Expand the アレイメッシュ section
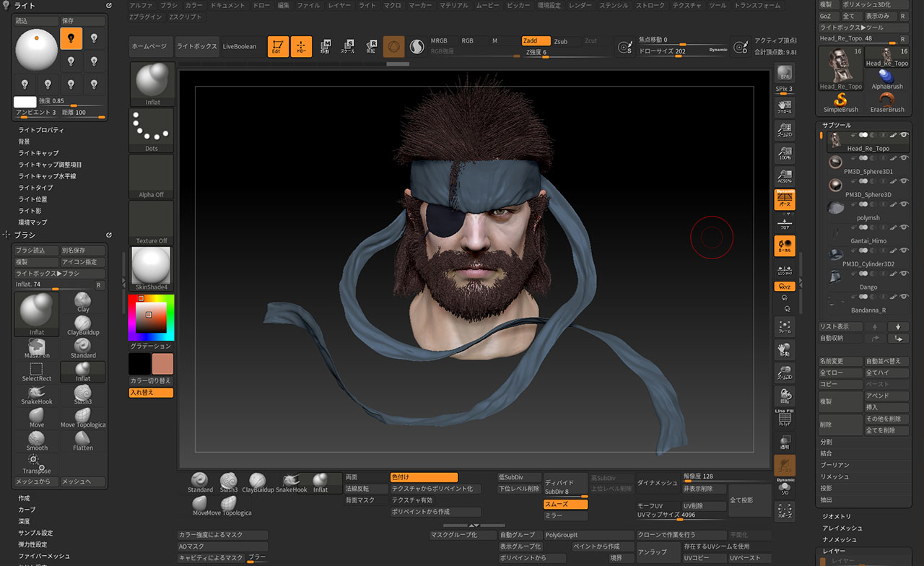924x566 pixels. click(x=842, y=528)
